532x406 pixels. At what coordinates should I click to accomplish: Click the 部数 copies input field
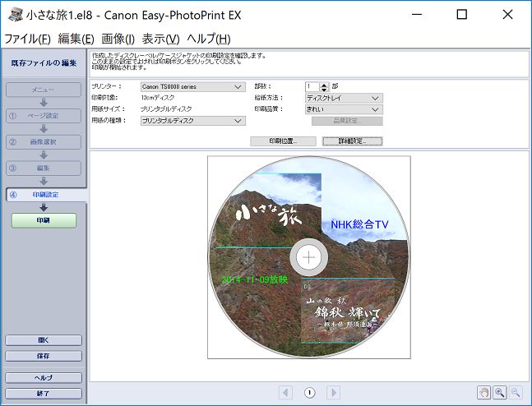click(x=312, y=87)
